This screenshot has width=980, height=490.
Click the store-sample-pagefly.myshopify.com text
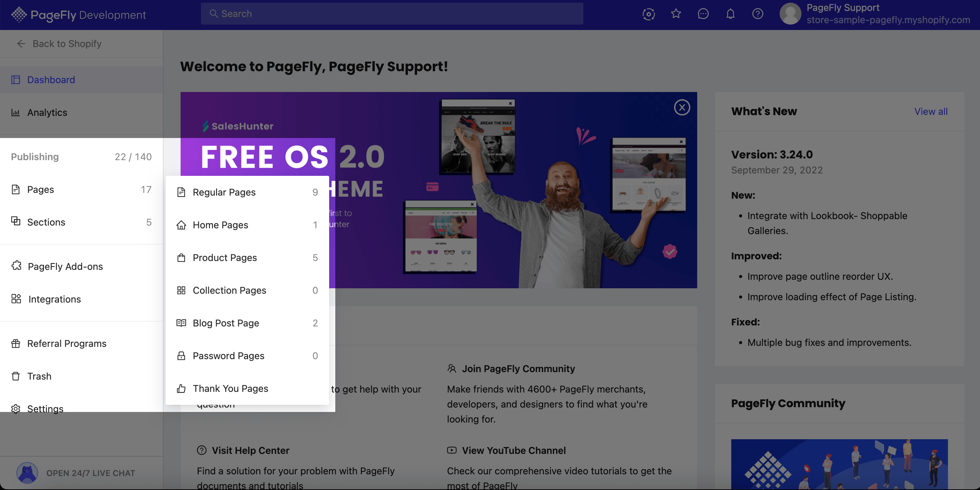(x=888, y=20)
